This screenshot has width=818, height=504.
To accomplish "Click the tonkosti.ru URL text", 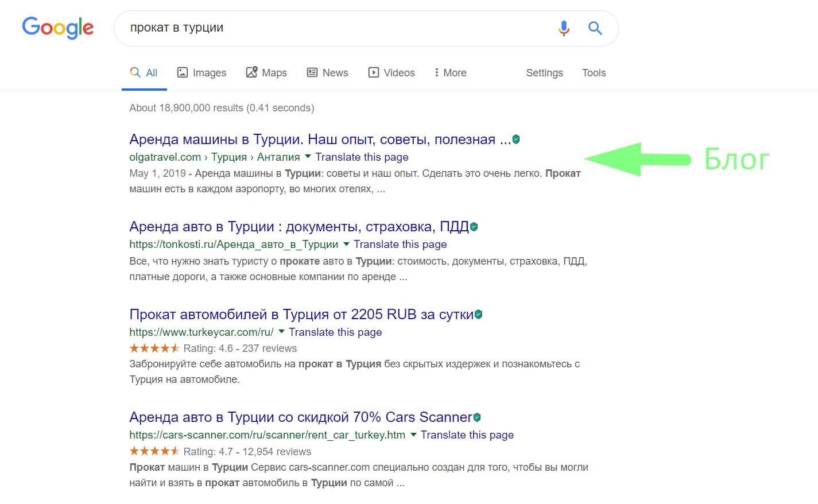I will 234,245.
